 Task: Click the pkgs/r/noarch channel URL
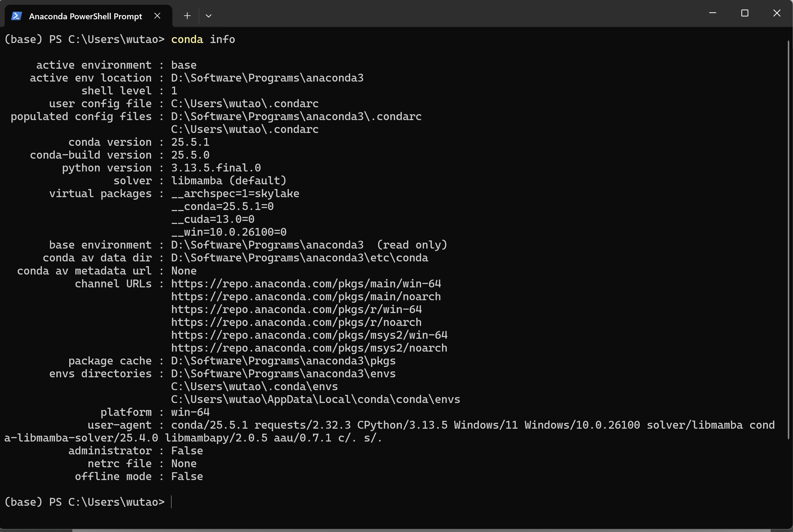point(297,322)
